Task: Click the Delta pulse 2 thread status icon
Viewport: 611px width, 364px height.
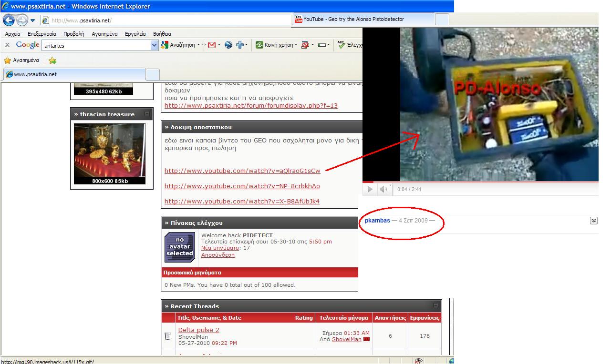Action: click(168, 336)
